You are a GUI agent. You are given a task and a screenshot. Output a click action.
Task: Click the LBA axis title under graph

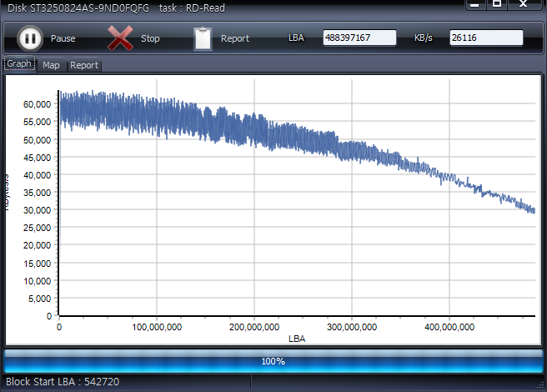[297, 339]
